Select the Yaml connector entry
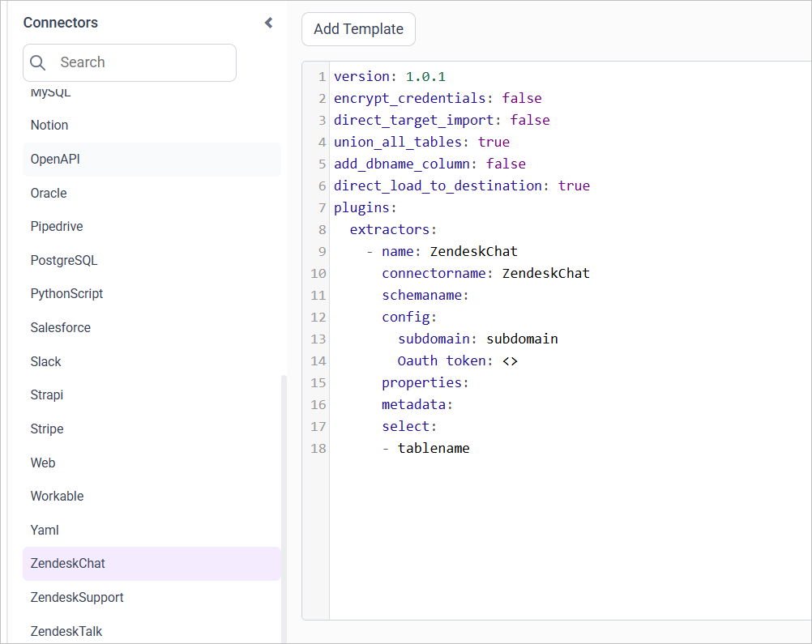This screenshot has width=812, height=644. pyautogui.click(x=44, y=530)
